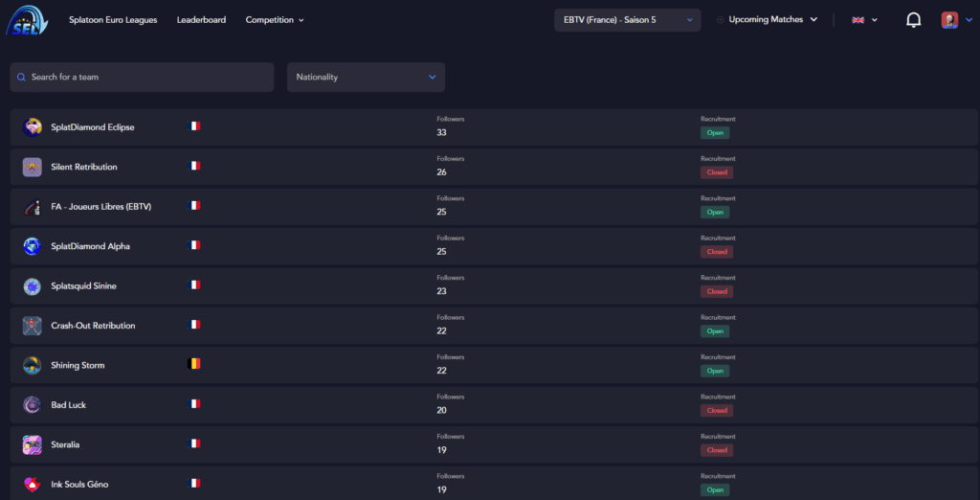Open the Splatsquid Sinine team name

(84, 286)
